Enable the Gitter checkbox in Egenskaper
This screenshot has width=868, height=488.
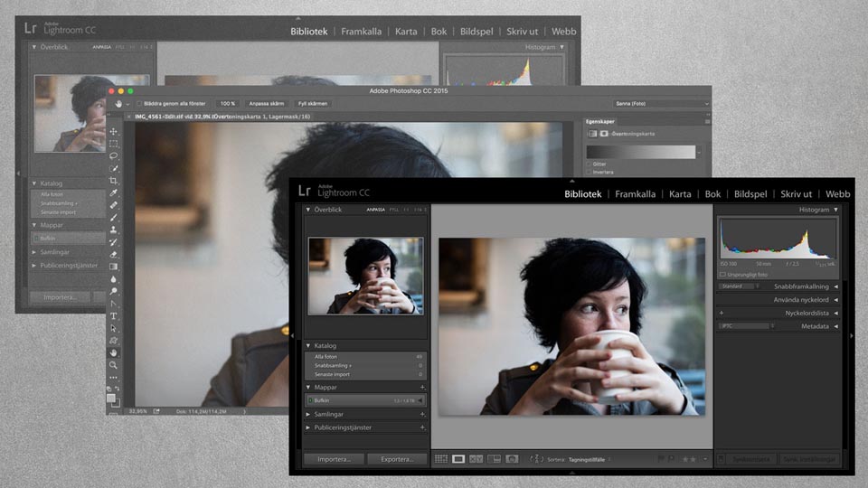[590, 164]
